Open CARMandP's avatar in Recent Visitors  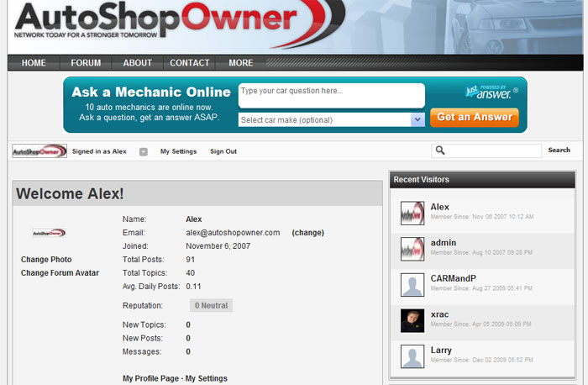click(x=412, y=285)
